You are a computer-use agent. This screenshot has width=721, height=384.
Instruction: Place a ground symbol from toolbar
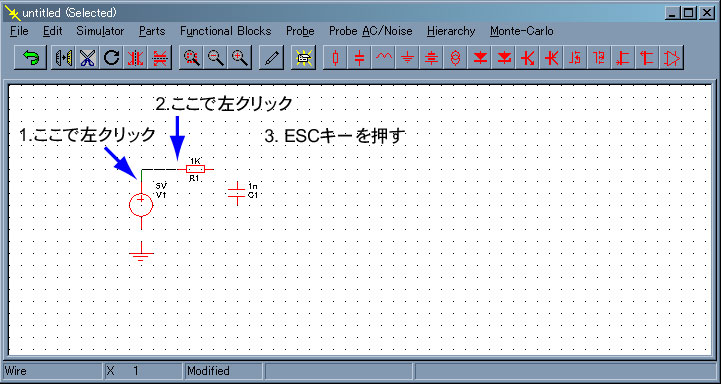(x=408, y=58)
